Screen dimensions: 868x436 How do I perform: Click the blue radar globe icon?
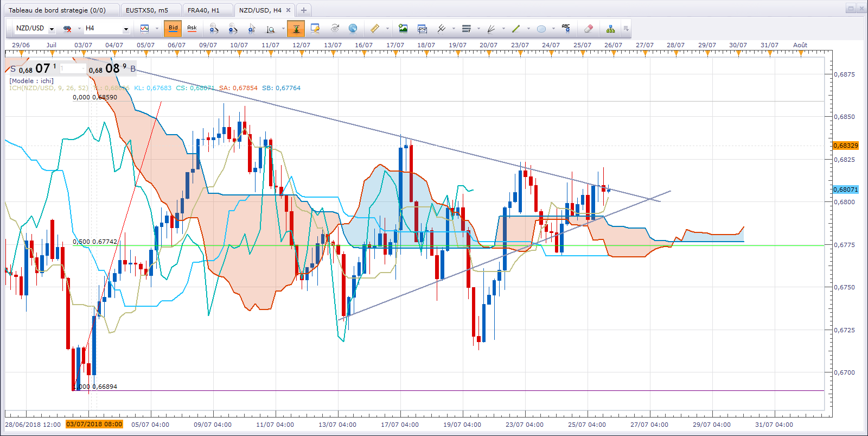(x=353, y=28)
